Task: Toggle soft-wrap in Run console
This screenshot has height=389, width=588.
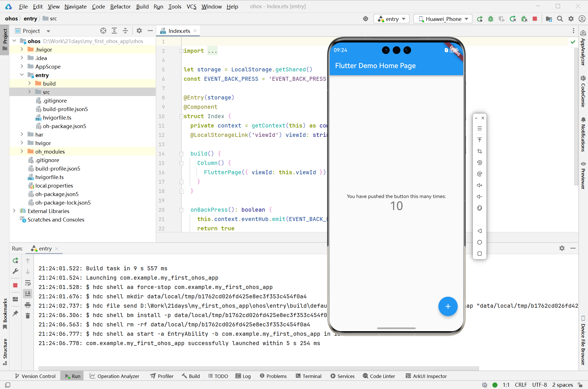Action: coord(28,283)
